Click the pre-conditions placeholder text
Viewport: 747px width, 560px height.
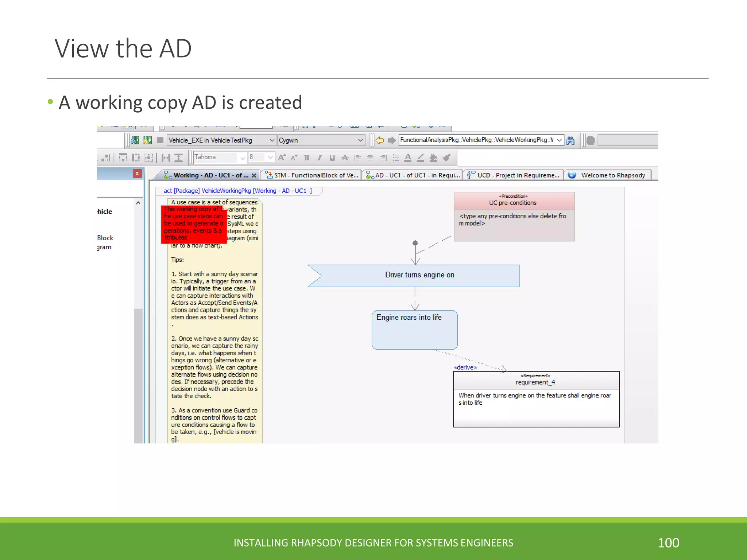pyautogui.click(x=513, y=219)
